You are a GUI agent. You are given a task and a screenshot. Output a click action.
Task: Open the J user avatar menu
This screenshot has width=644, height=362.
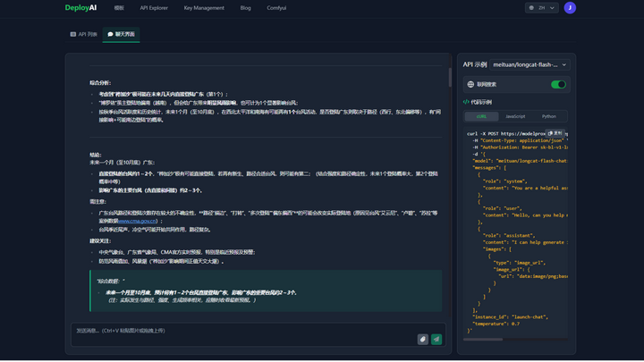point(570,8)
